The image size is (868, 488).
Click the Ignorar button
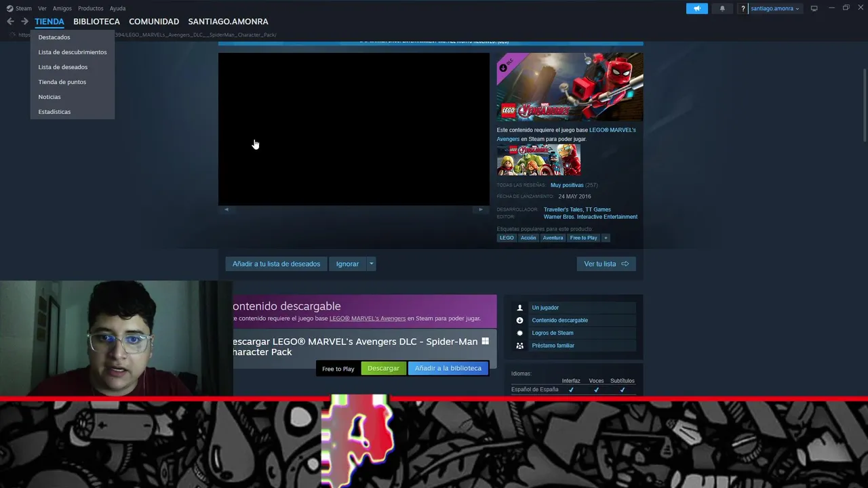coord(347,264)
